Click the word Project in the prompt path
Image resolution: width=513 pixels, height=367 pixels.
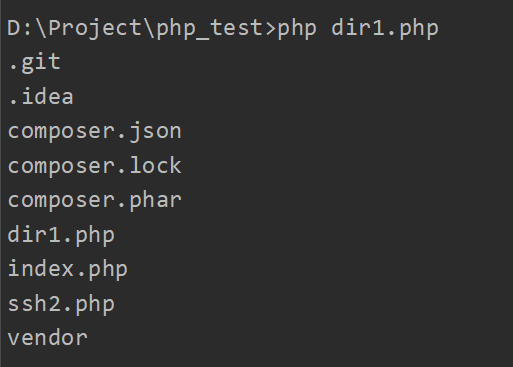click(x=95, y=29)
